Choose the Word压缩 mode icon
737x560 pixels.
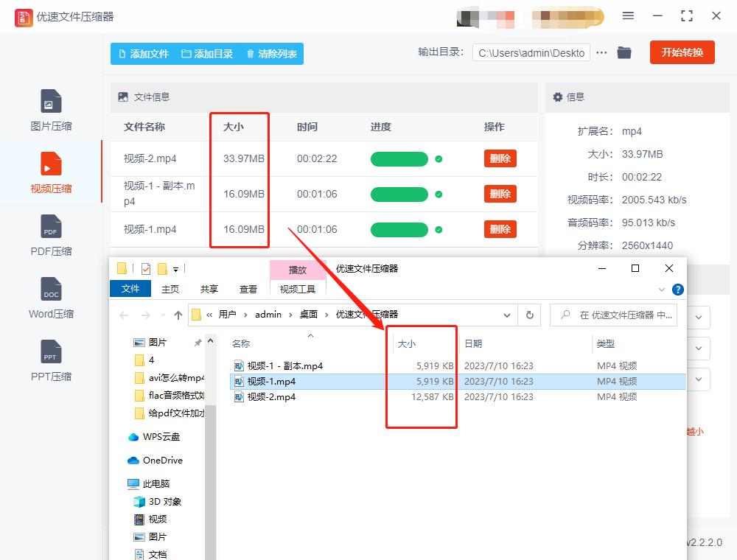point(50,297)
